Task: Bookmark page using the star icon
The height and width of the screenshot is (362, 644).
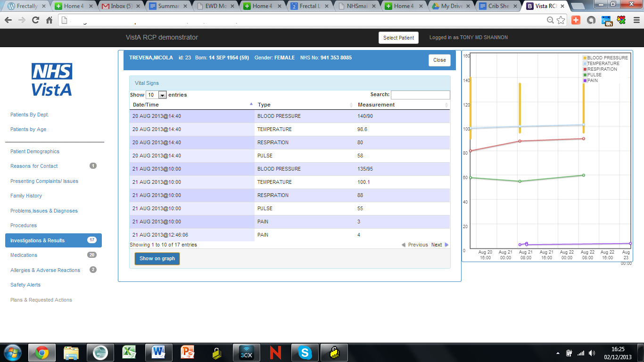Action: point(561,20)
